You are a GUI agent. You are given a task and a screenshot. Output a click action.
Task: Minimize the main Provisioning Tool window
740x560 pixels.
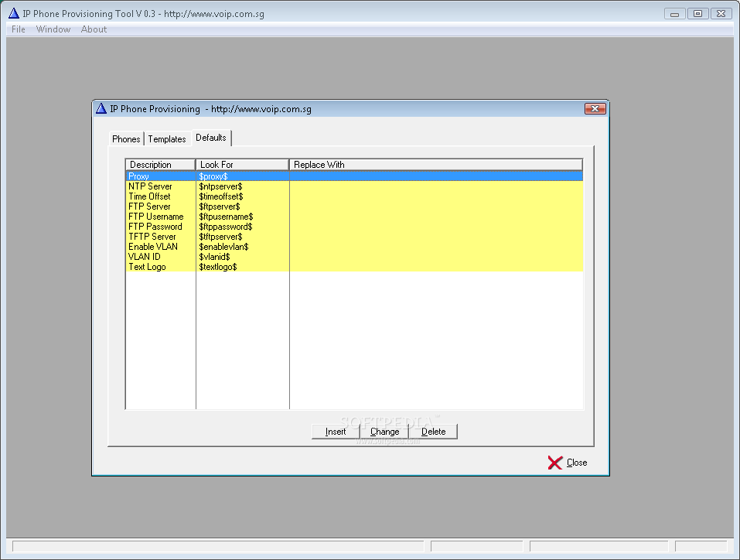pyautogui.click(x=674, y=14)
